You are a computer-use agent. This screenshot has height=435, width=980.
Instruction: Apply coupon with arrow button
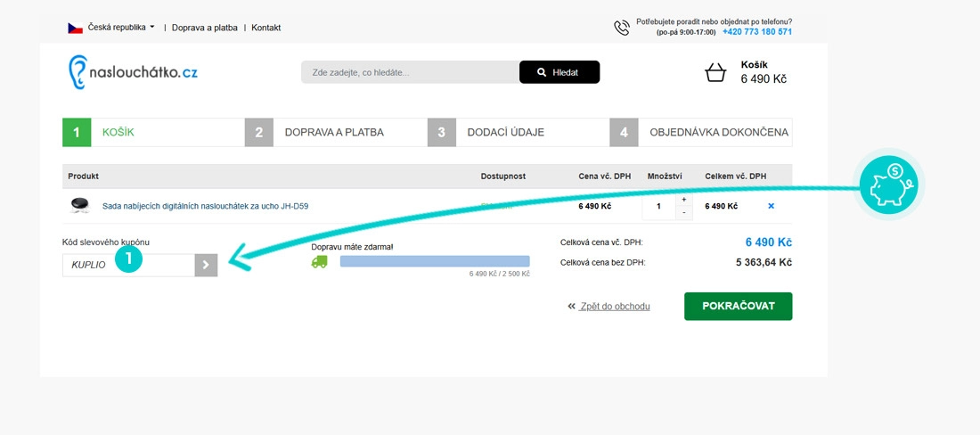coord(207,265)
